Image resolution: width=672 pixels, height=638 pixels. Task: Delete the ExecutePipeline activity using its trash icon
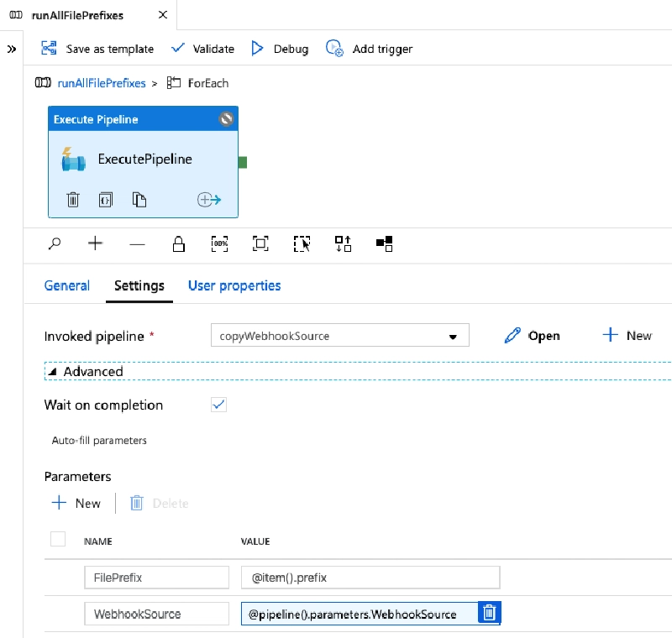tap(73, 199)
